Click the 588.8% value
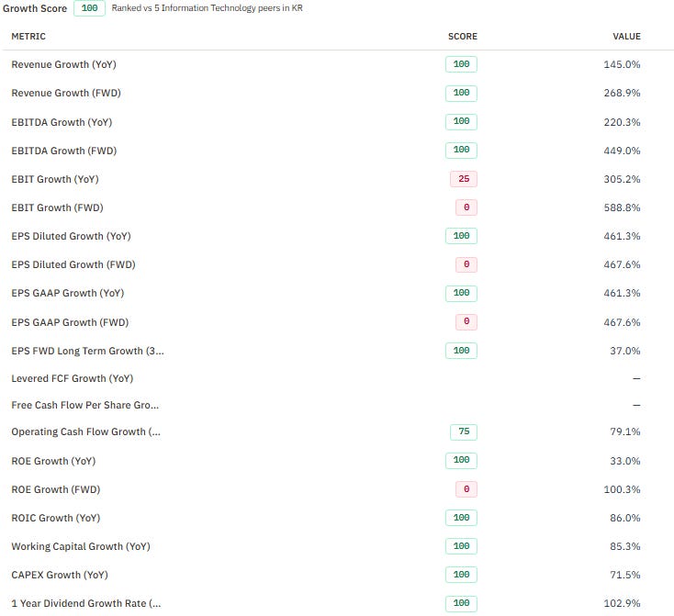 pos(622,207)
